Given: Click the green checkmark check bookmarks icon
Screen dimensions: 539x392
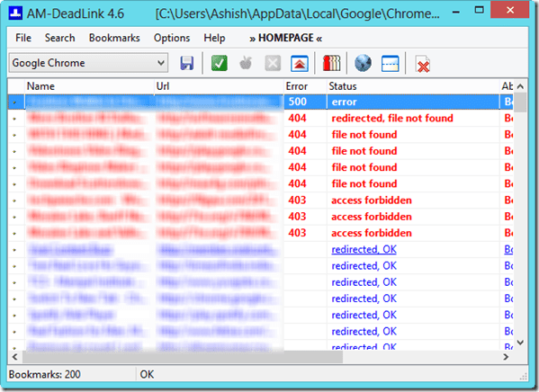Looking at the screenshot, I should point(219,64).
